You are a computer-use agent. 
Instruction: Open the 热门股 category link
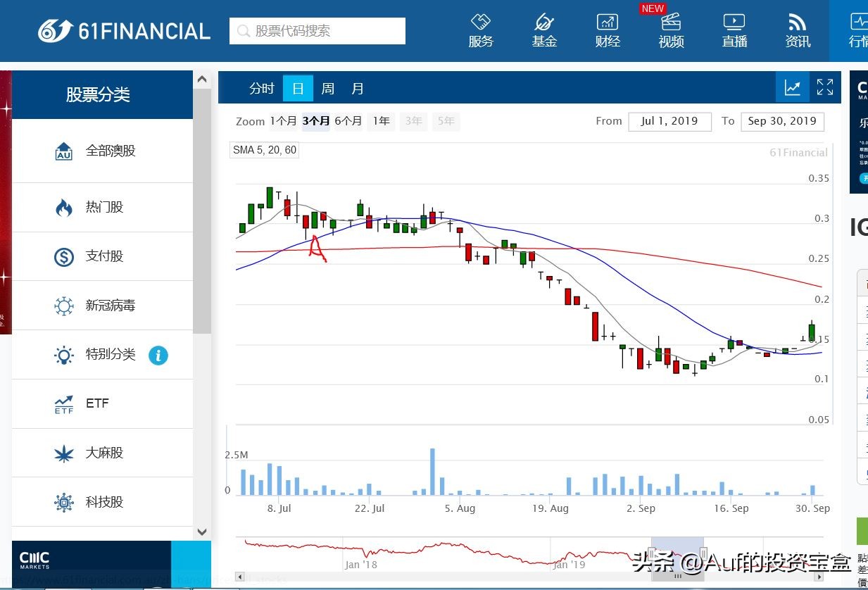click(x=103, y=207)
